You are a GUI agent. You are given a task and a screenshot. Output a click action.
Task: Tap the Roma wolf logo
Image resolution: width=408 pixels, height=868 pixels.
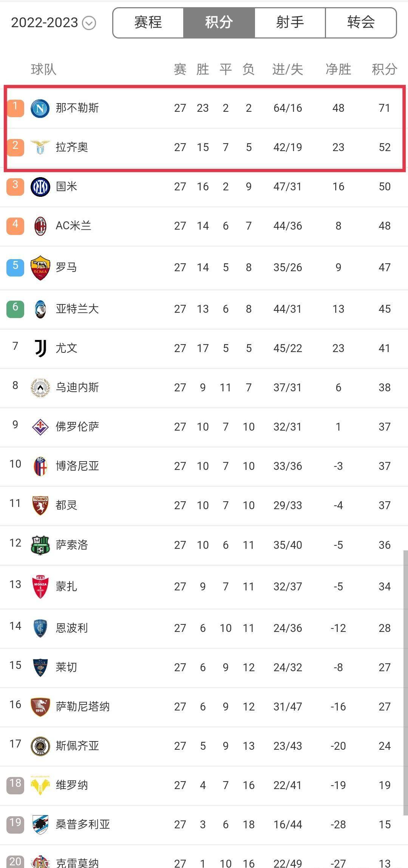[40, 268]
